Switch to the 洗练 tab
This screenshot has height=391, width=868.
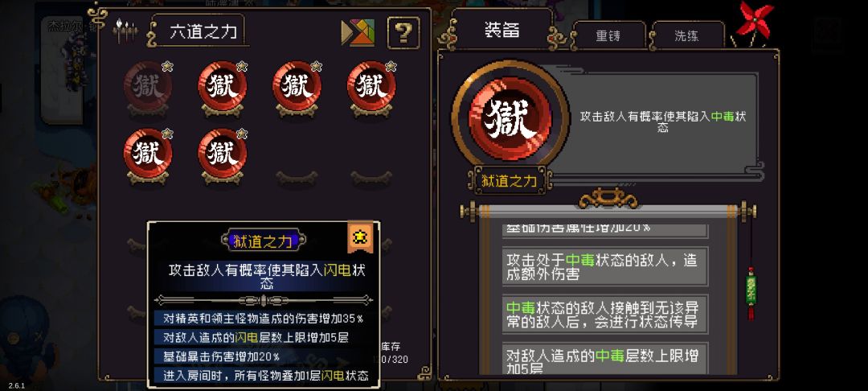(686, 36)
